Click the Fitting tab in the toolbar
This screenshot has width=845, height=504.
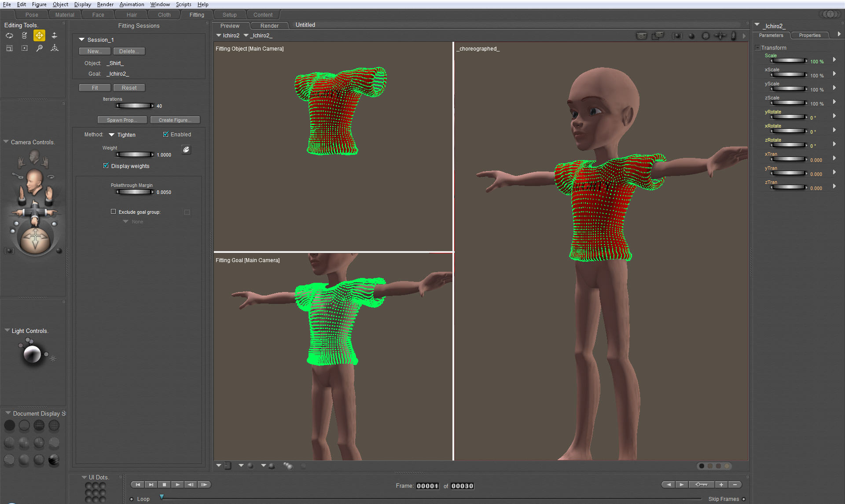tap(196, 15)
